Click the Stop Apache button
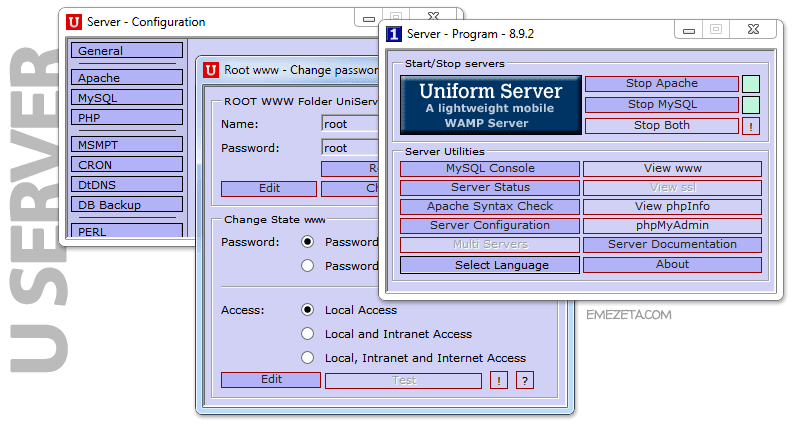Screen dimensions: 800x426 [x=662, y=84]
